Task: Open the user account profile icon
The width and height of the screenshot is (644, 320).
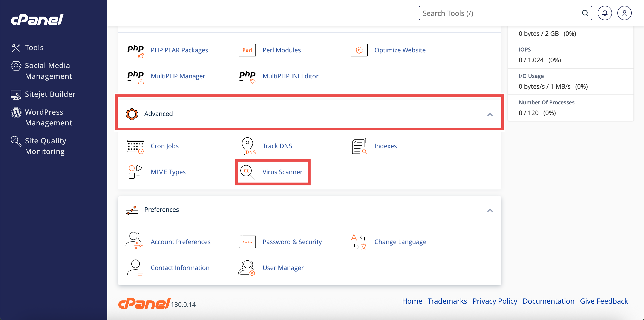Action: 624,13
